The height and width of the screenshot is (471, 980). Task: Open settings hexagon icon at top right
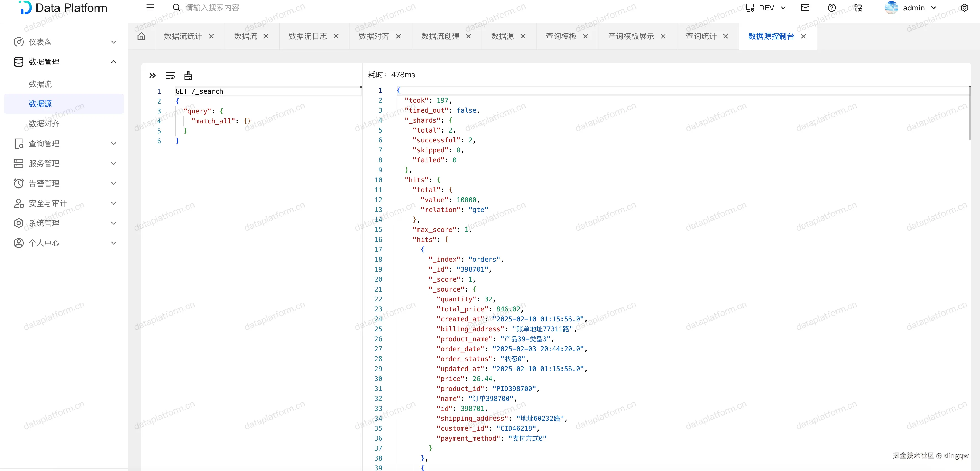964,8
